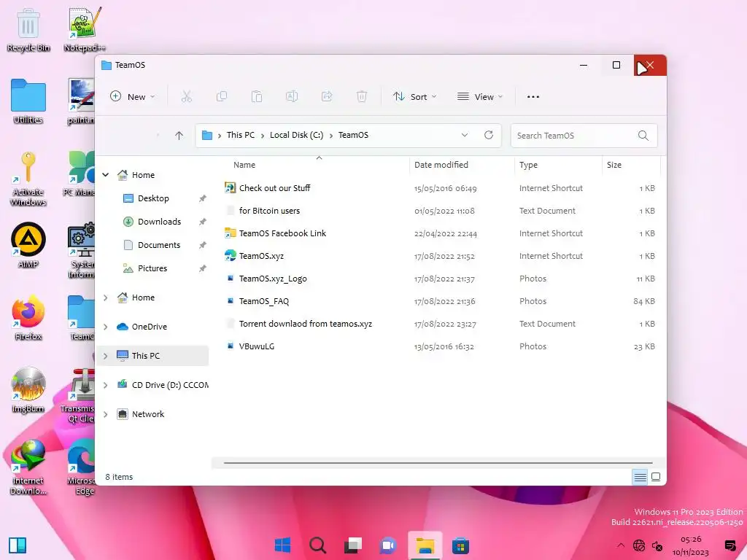Viewport: 747px width, 560px height.
Task: Open Chat app on taskbar
Action: tap(388, 545)
